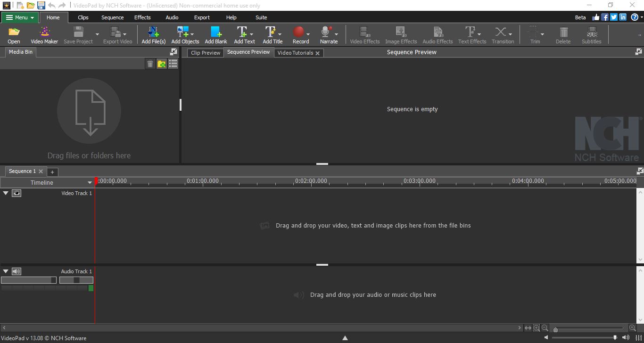Click the save disk icon in title bar
This screenshot has width=644, height=343.
click(41, 5)
